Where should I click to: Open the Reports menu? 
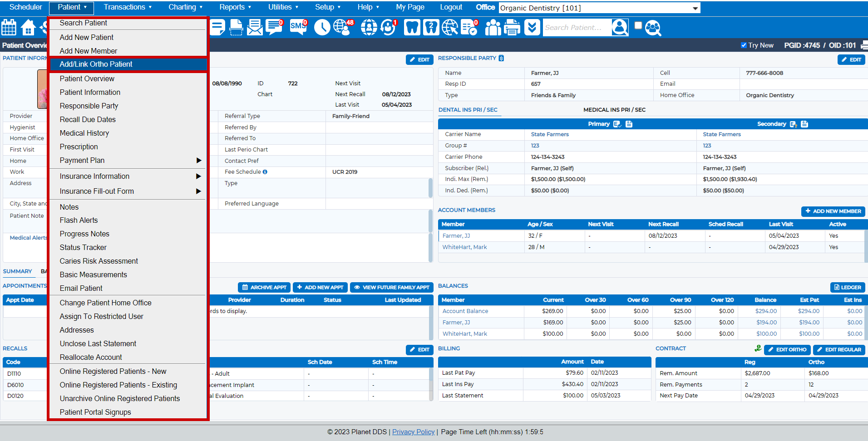pos(235,7)
